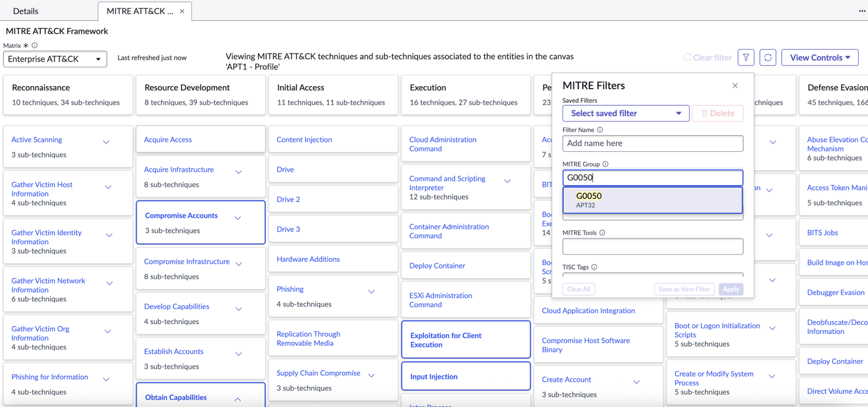Screen dimensions: 868x407
Task: Open the Hardware Additions technique
Action: tap(308, 259)
